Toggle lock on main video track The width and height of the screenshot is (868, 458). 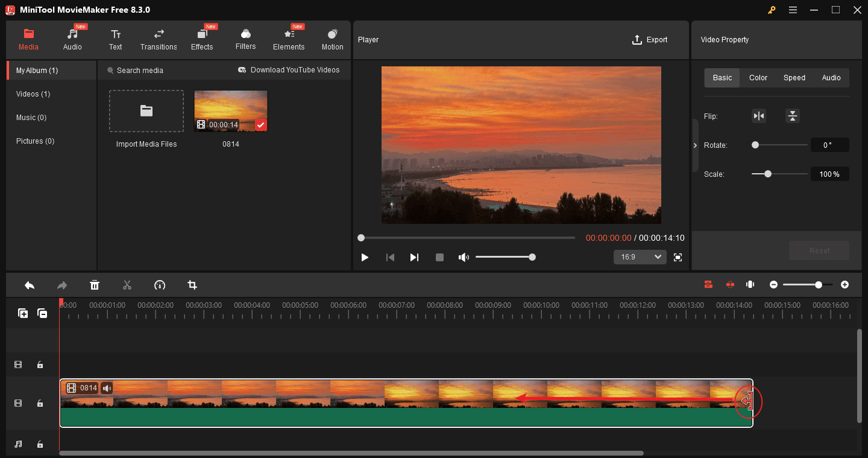click(x=40, y=403)
